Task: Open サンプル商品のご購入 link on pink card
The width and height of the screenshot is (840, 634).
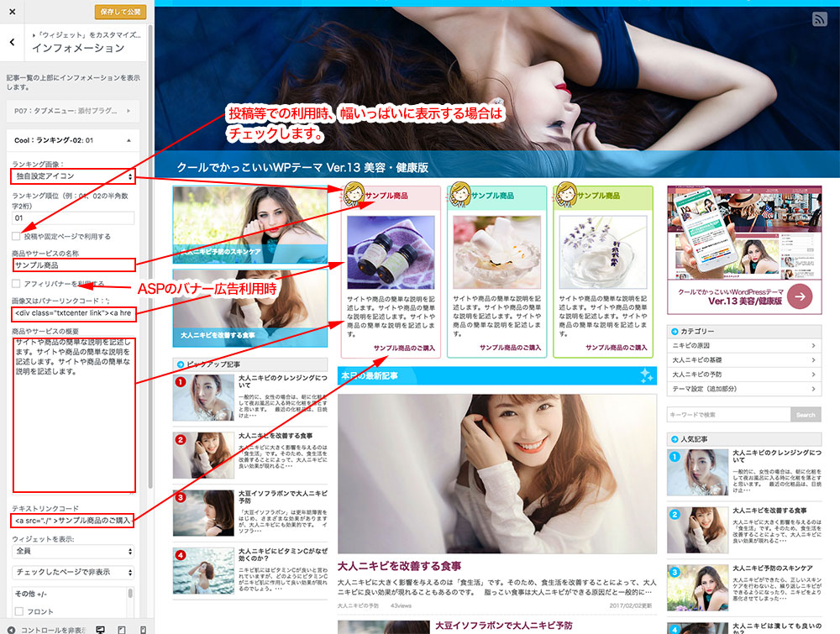Action: click(404, 348)
